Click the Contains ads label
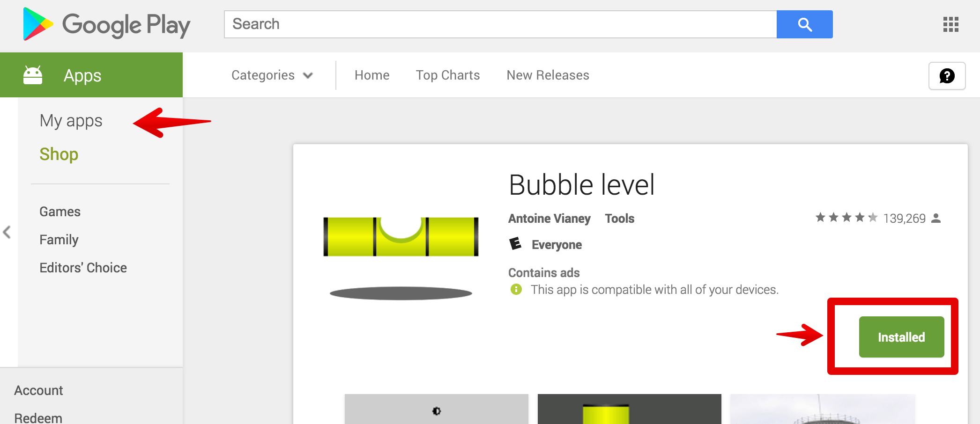This screenshot has height=424, width=980. coord(544,273)
